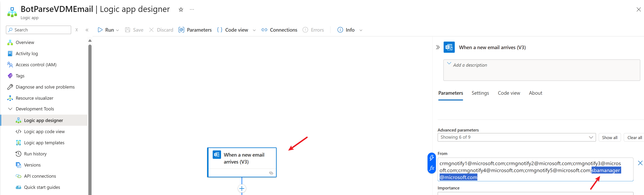Screen dimensions: 644x195
Task: Close the Logic app designer blade
Action: 638,10
